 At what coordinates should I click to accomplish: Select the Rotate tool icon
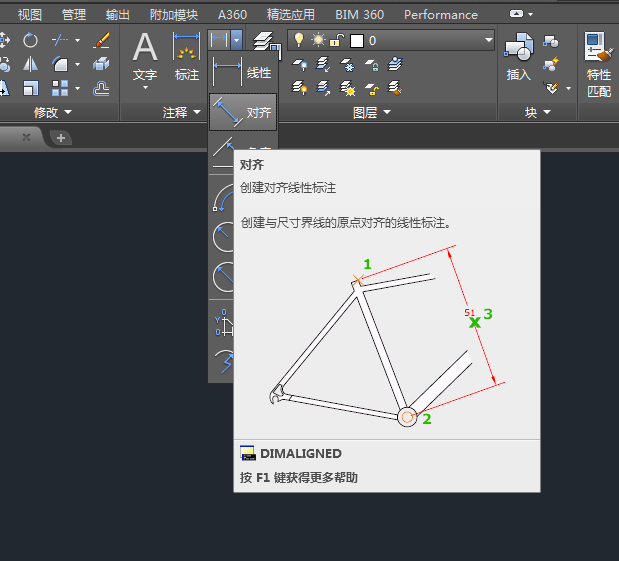point(30,39)
